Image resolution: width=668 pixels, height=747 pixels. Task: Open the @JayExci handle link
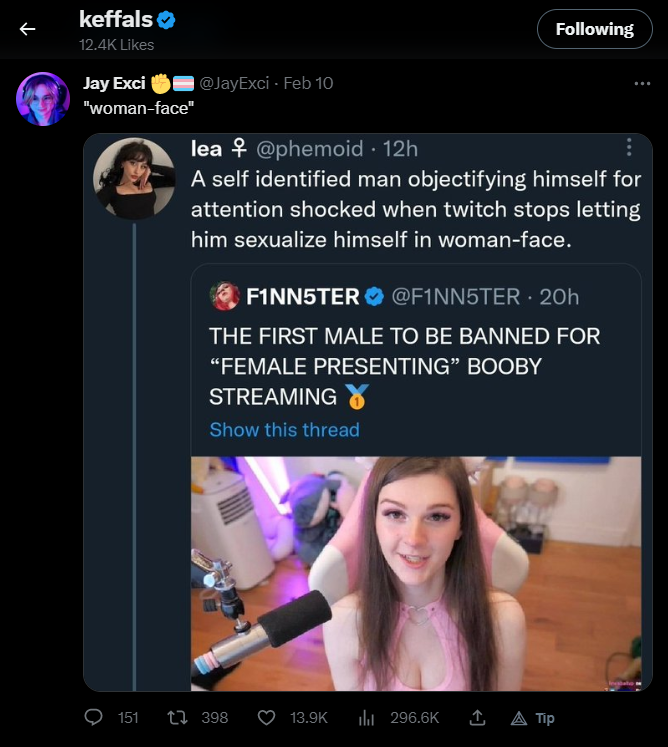coord(234,83)
